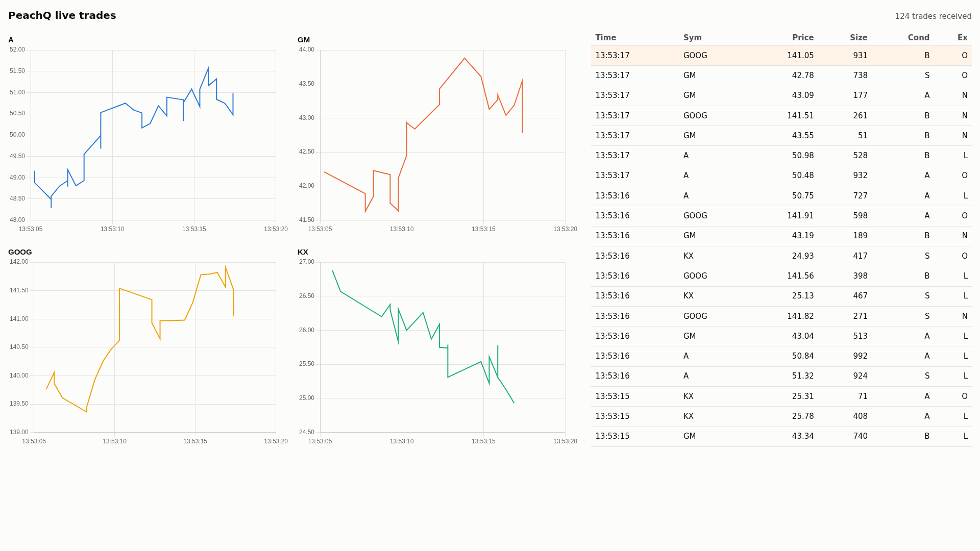Click the GM chart title
980x551 pixels.
(x=304, y=40)
